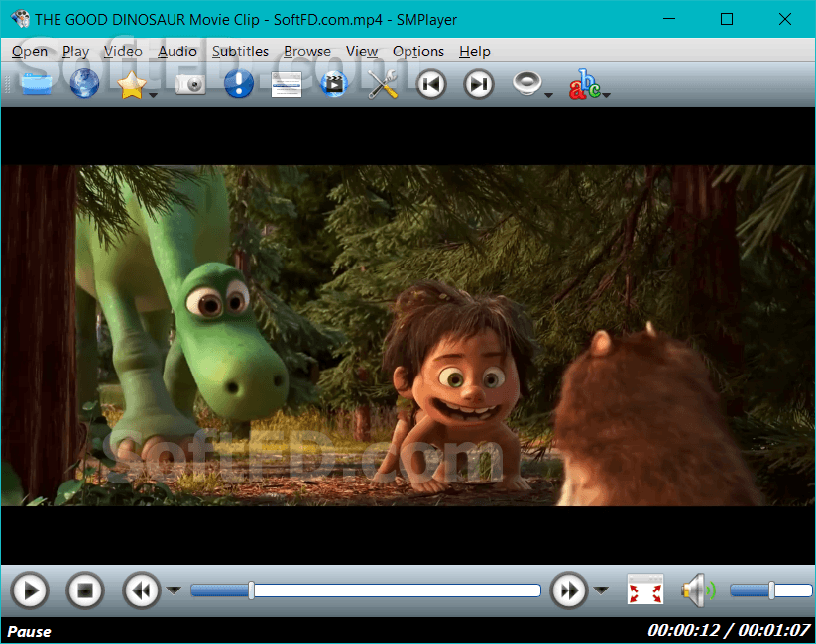Click the time display 00:00:12 / 00:01:07
The height and width of the screenshot is (644, 816).
point(729,630)
